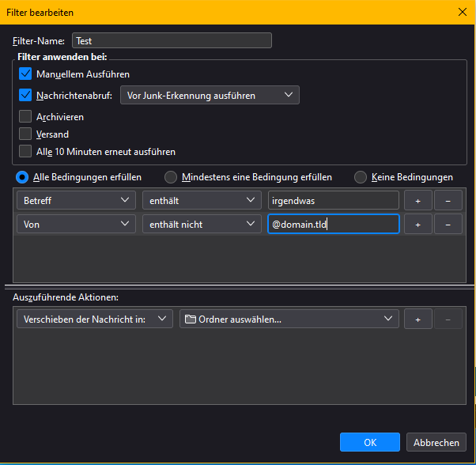
Task: Check Alle 10 Minuten erneut ausführen
Action: (x=25, y=151)
